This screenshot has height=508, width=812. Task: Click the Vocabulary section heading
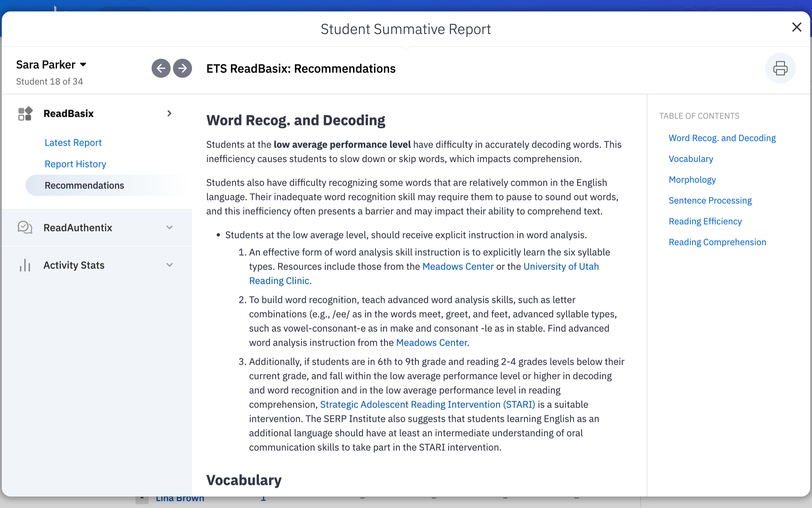244,480
